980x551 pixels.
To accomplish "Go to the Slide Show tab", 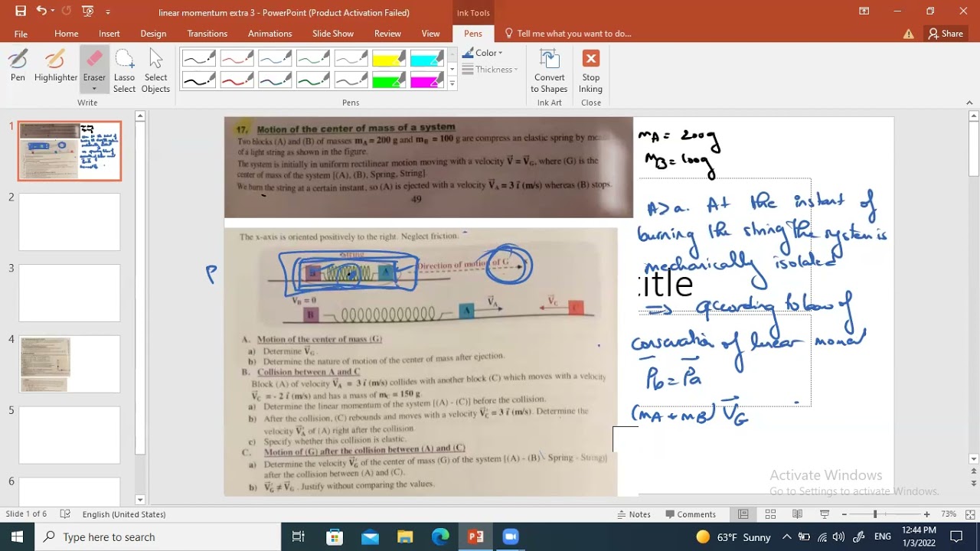I will pos(332,34).
